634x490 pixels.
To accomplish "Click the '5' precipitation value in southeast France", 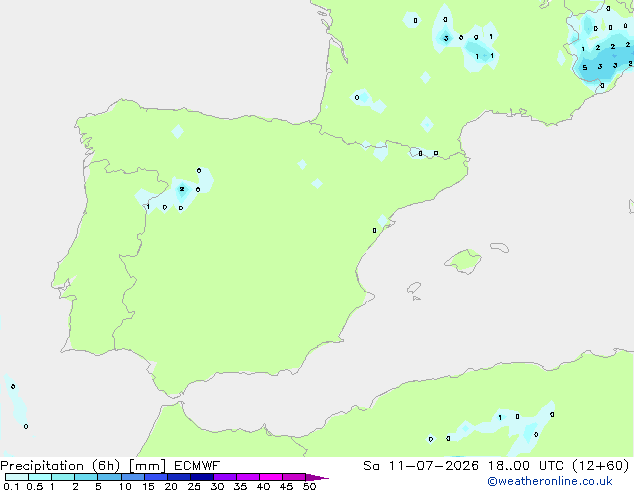I will tap(585, 68).
